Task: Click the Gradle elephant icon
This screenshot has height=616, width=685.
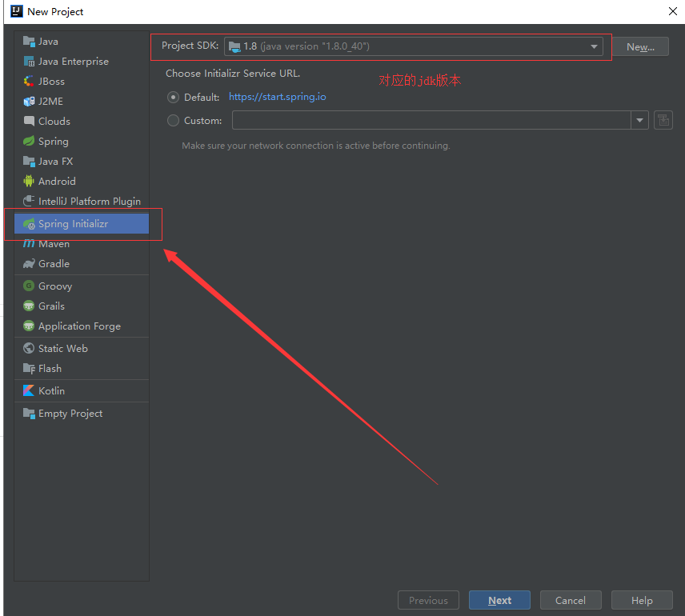Action: (29, 263)
